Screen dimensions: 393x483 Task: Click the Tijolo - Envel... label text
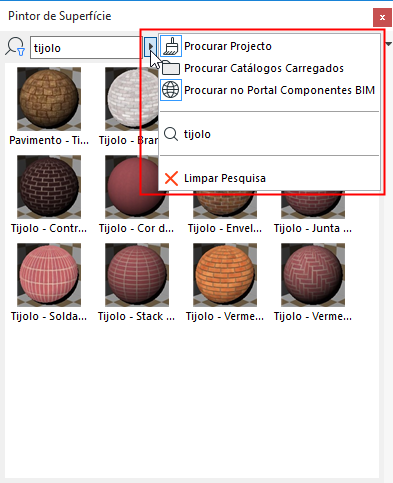[x=225, y=228]
